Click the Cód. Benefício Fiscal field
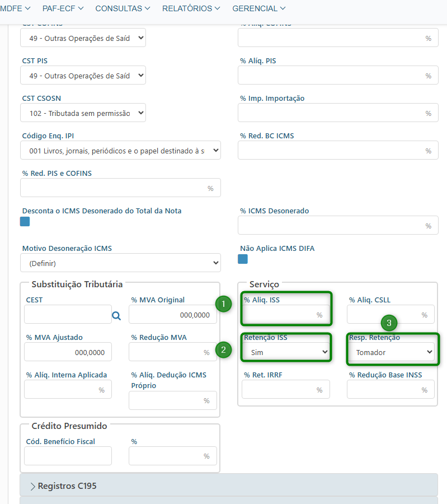The width and height of the screenshot is (447, 504). point(68,456)
